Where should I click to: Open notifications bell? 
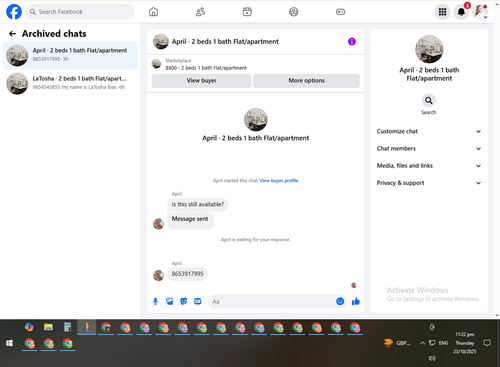(x=461, y=12)
